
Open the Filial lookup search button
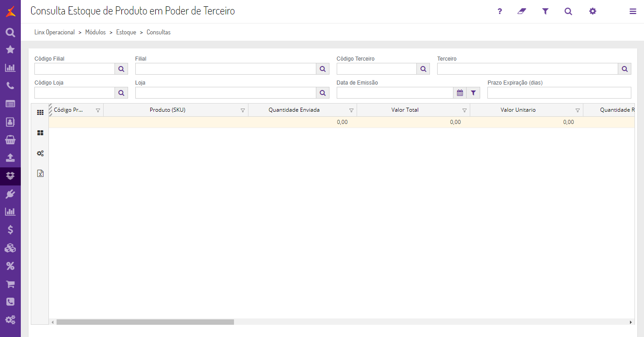click(x=323, y=69)
